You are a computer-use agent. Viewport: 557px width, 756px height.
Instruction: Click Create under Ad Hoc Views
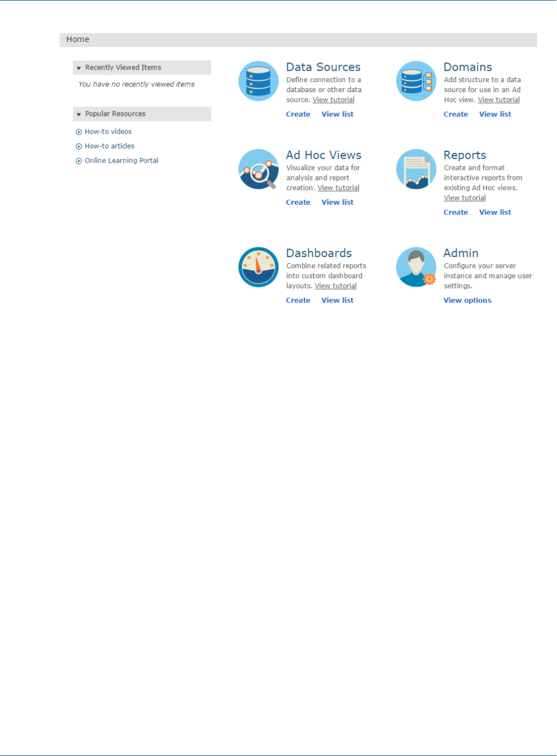pos(298,202)
